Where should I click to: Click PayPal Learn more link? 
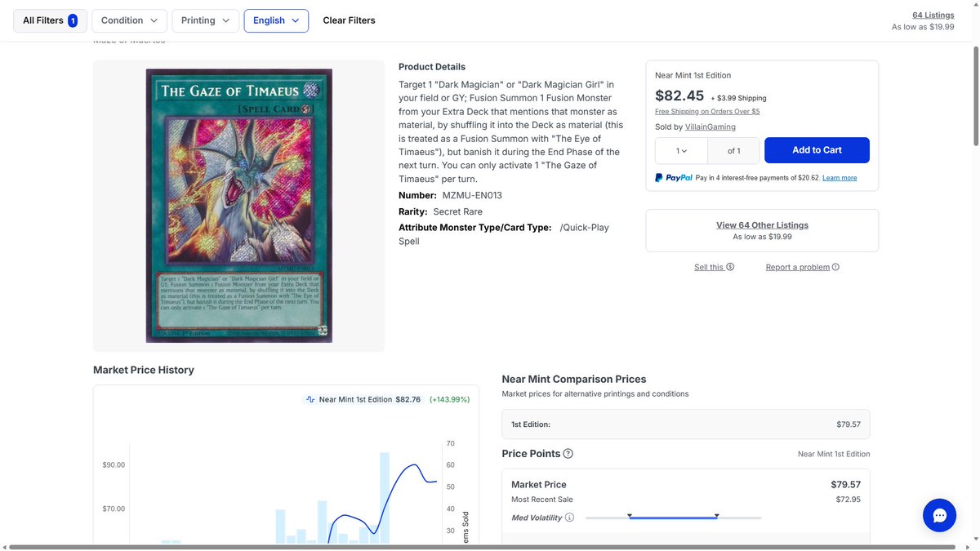tap(840, 178)
